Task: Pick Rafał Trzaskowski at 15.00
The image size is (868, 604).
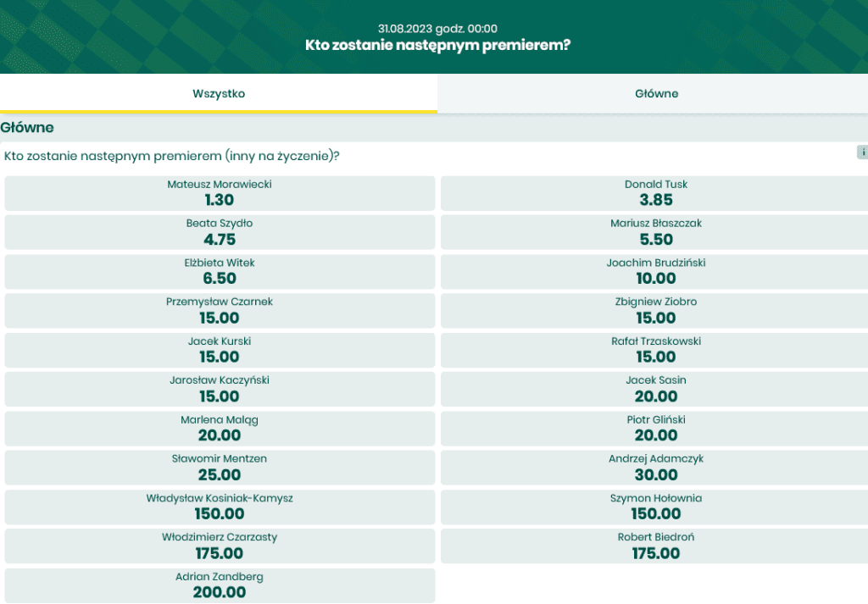Action: tap(654, 350)
